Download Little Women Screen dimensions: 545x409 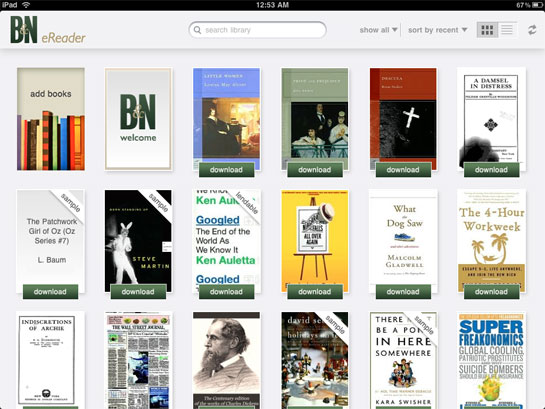(x=226, y=170)
